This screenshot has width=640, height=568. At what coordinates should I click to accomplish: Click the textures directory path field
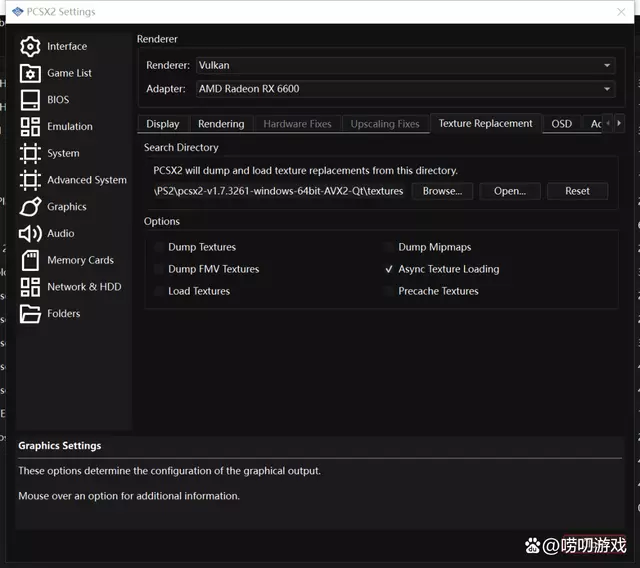point(279,191)
